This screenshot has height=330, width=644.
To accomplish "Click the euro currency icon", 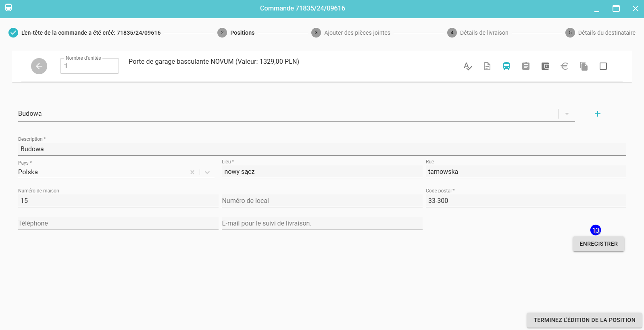I will tap(565, 66).
